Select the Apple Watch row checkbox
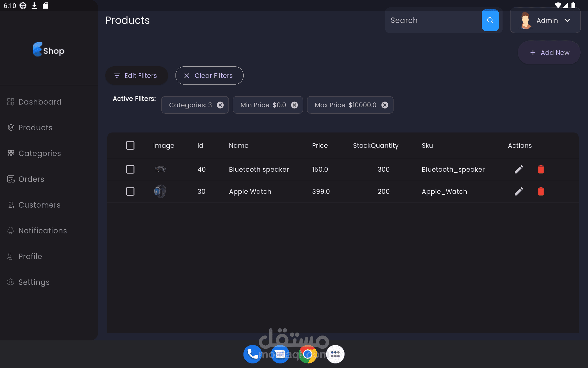Image resolution: width=588 pixels, height=368 pixels. tap(130, 191)
